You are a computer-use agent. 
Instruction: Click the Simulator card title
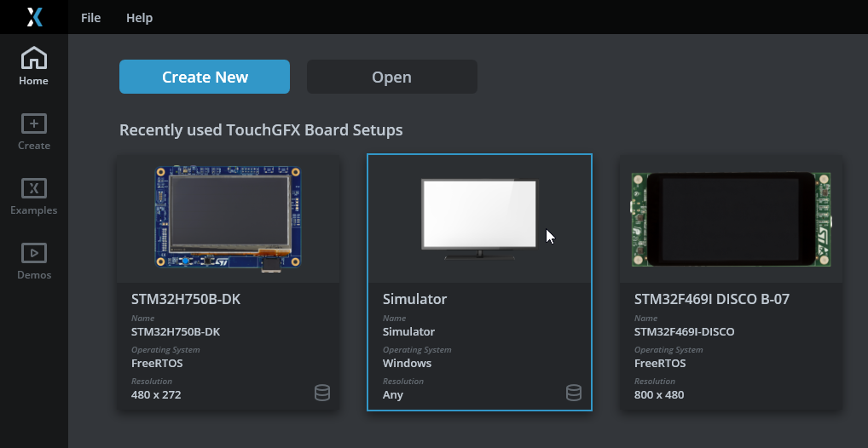414,299
